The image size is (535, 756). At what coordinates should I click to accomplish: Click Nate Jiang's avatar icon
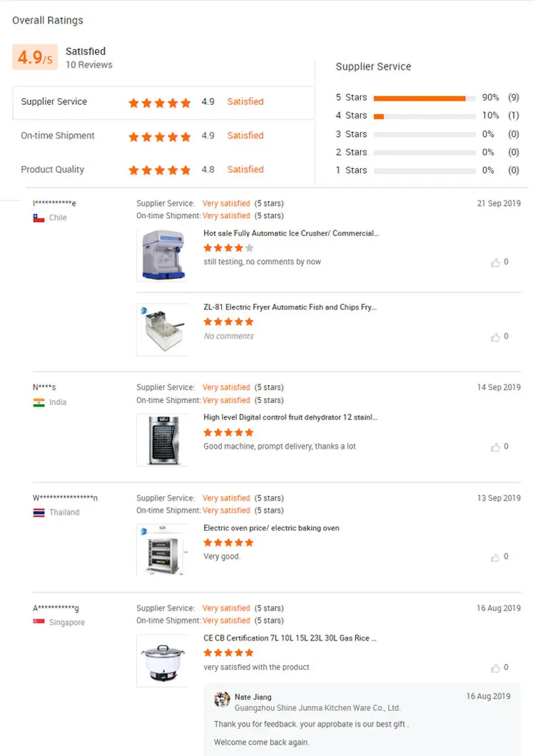coord(222,700)
